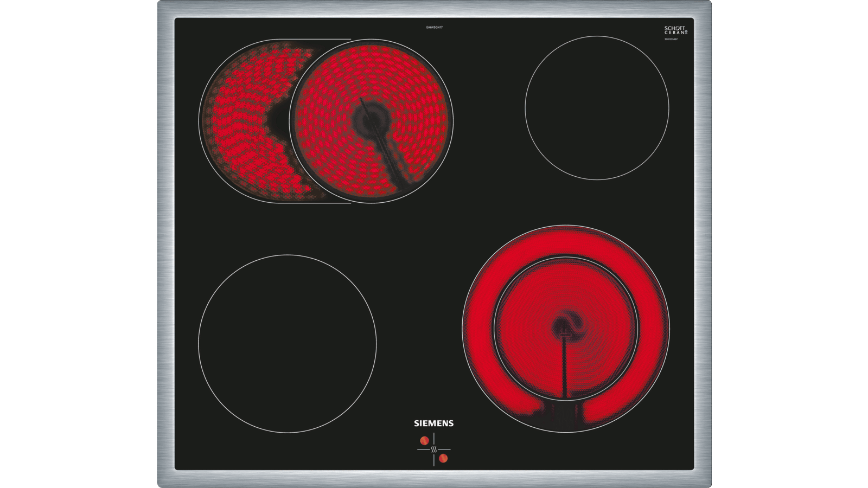Screen dimensions: 868x488
Task: Select the unlit top-right cooking zone
Action: tap(597, 107)
